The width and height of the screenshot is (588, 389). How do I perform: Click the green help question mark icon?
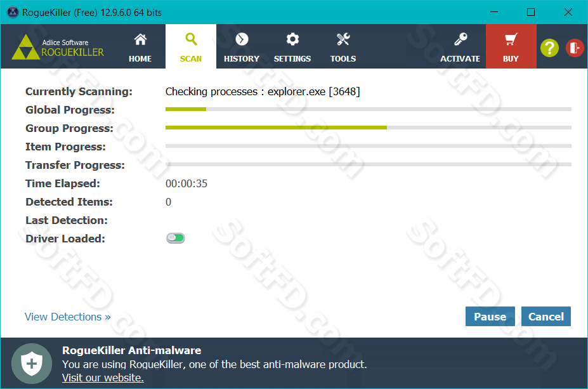pyautogui.click(x=549, y=48)
